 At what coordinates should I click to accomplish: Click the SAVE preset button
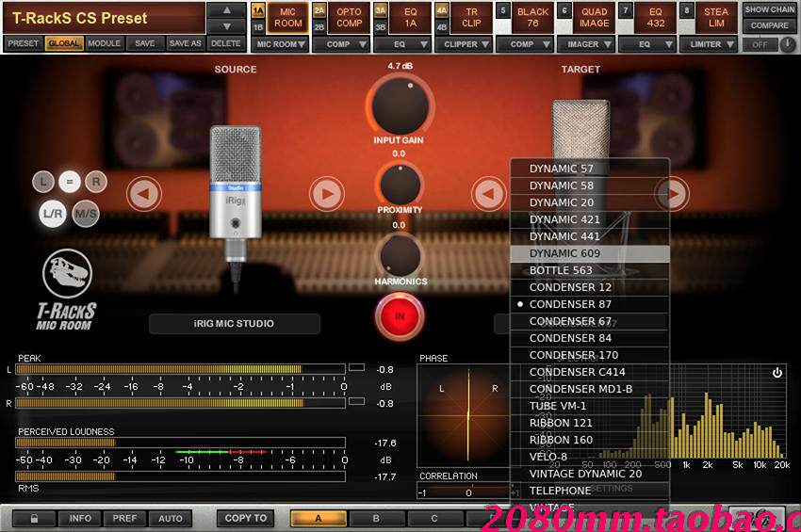pyautogui.click(x=145, y=43)
